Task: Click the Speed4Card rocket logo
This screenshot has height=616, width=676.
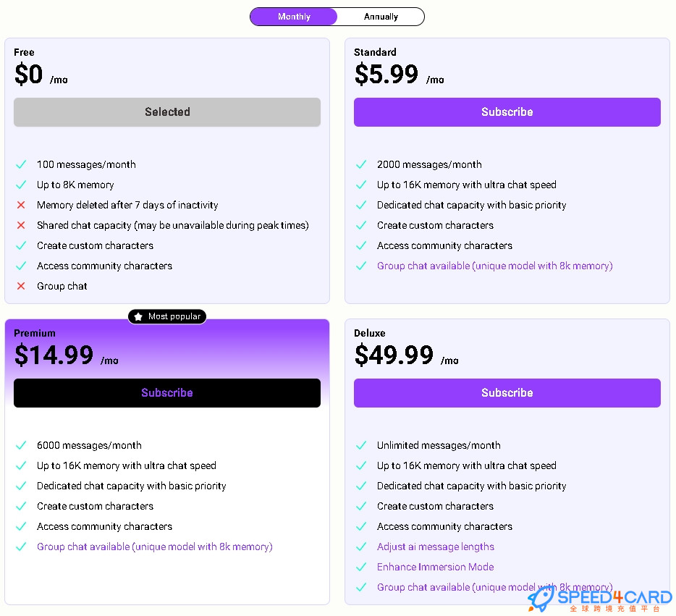Action: [541, 599]
